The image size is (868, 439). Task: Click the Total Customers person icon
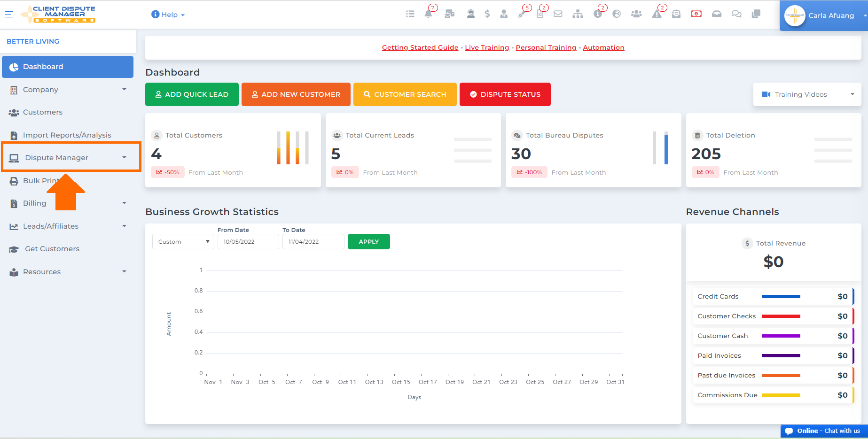pyautogui.click(x=157, y=135)
